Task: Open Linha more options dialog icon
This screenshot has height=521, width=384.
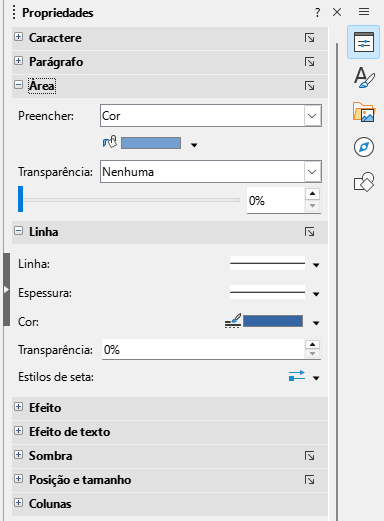Action: (x=309, y=232)
